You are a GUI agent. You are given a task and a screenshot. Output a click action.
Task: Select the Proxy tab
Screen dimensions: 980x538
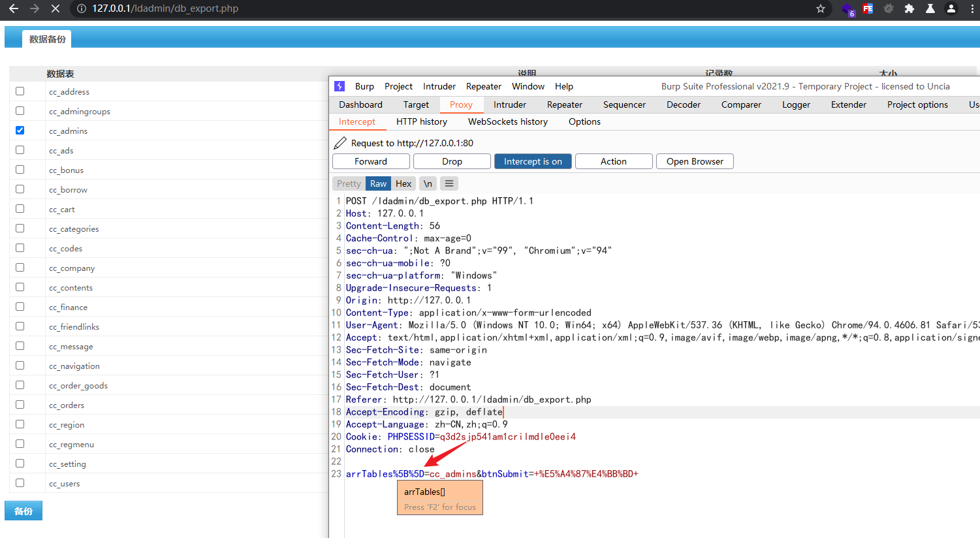pos(461,104)
